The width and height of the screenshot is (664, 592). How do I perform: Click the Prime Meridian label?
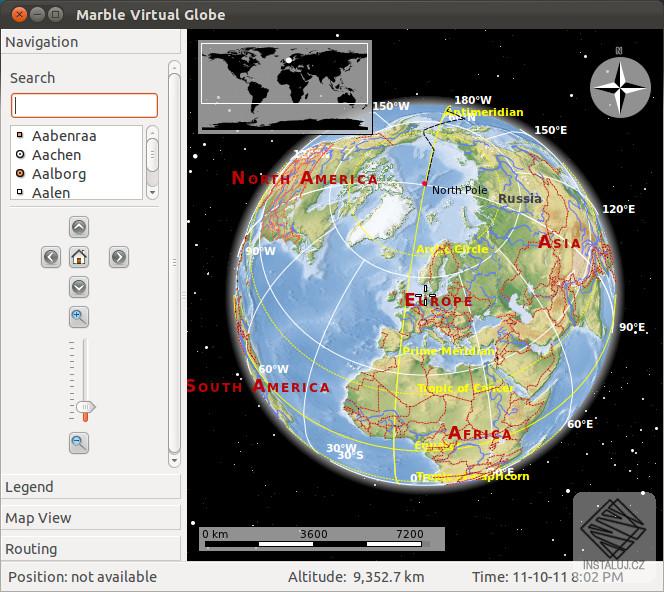tap(448, 351)
